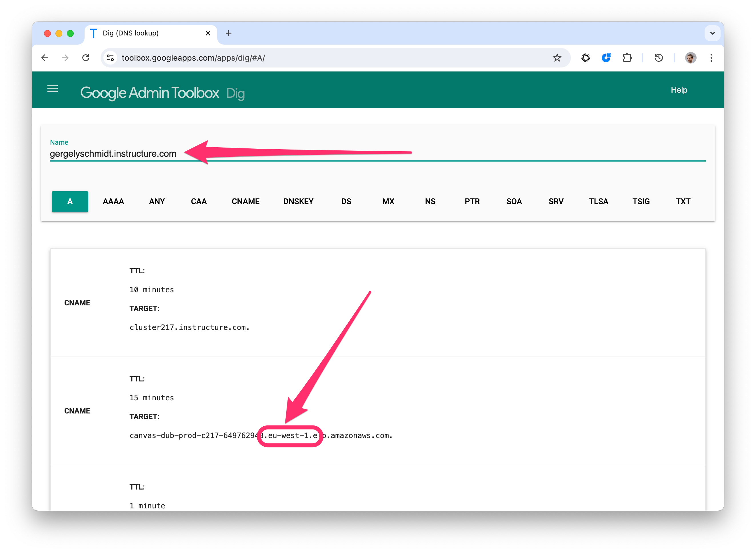
Task: Click the forward navigation arrow
Action: (x=65, y=57)
